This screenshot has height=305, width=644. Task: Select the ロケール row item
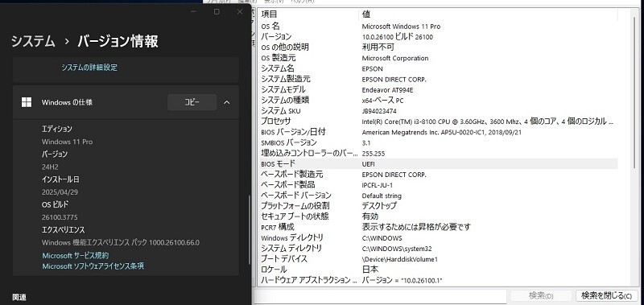(274, 270)
